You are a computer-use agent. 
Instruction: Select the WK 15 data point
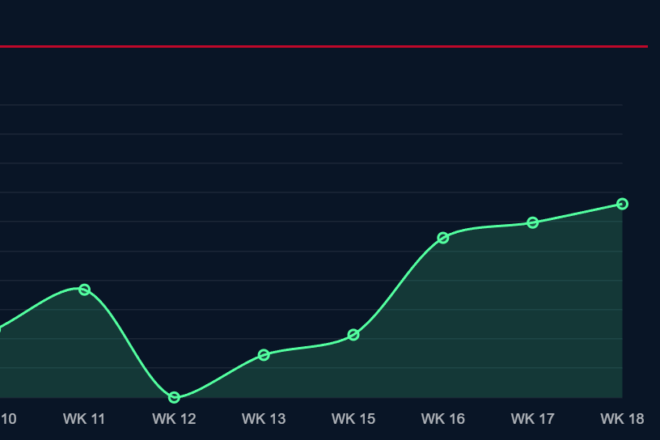tap(353, 335)
